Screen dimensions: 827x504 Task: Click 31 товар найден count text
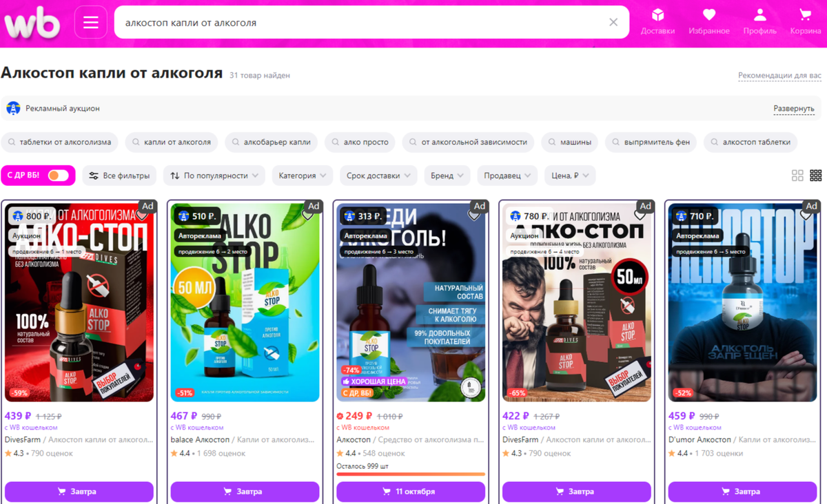click(x=260, y=75)
